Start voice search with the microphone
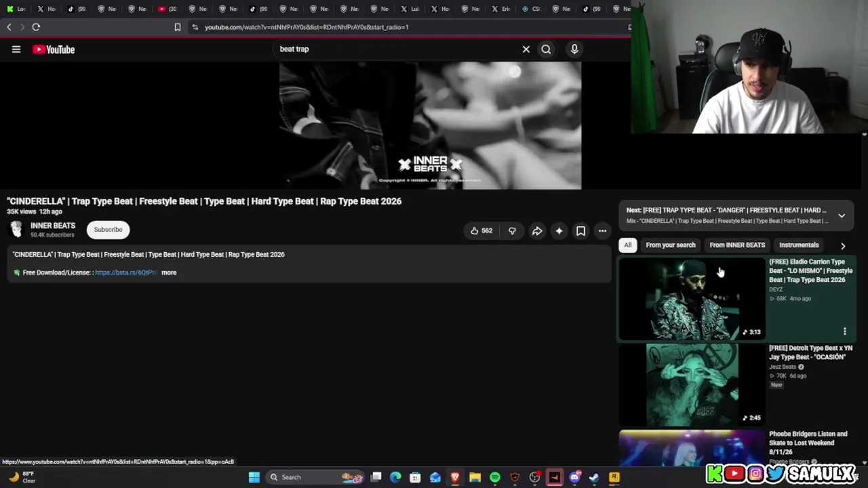Viewport: 868px width, 488px height. (x=574, y=49)
